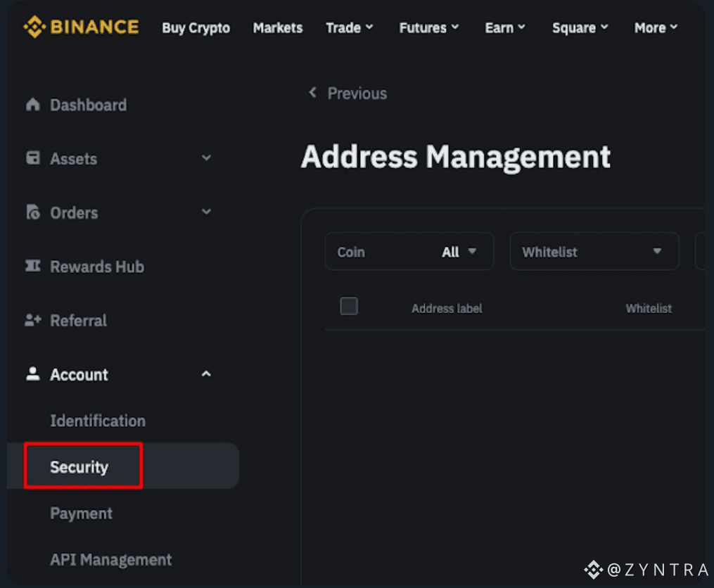The image size is (714, 588).
Task: Click the Orders icon in sidebar
Action: [x=32, y=212]
